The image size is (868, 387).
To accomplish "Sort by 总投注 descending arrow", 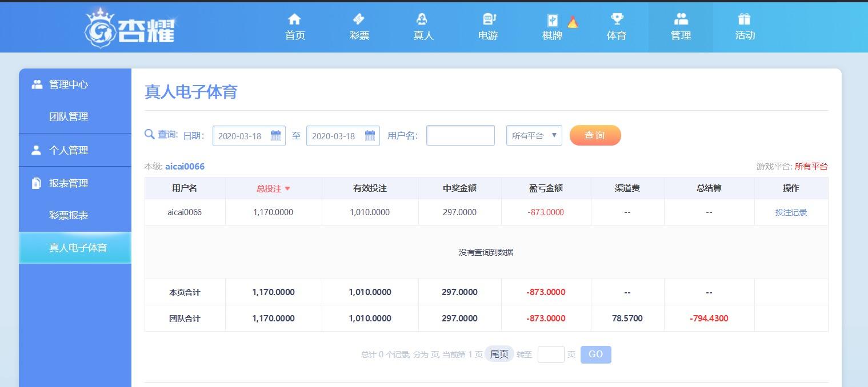I will pyautogui.click(x=287, y=188).
